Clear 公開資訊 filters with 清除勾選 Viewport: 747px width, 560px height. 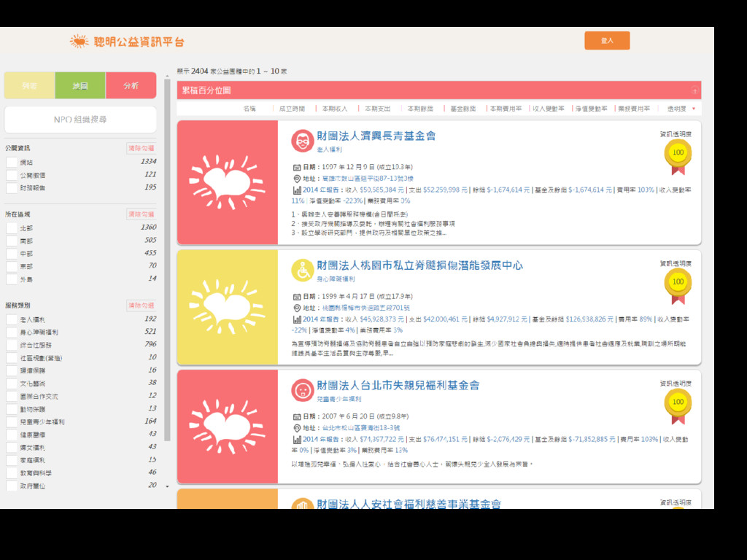[x=141, y=148]
